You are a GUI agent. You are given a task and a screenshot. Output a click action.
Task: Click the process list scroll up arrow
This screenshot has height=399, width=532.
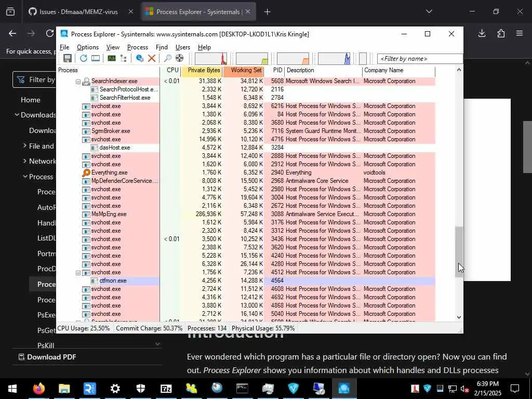point(459,70)
